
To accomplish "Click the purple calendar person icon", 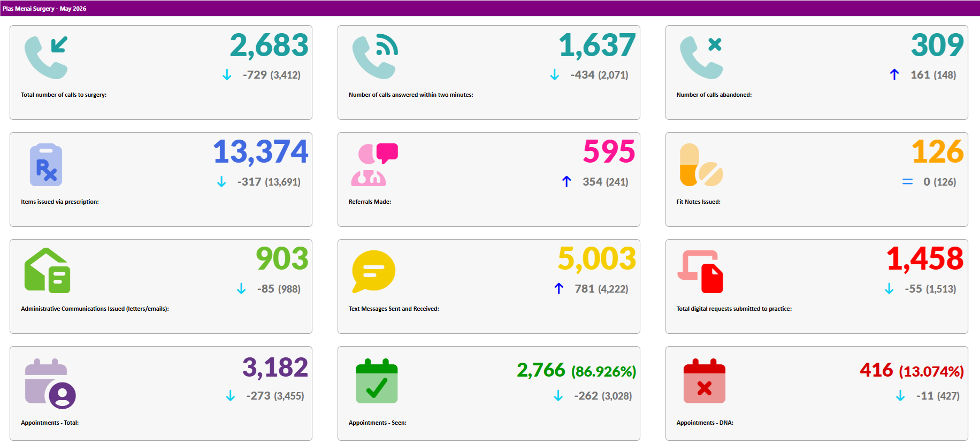I will coord(50,384).
